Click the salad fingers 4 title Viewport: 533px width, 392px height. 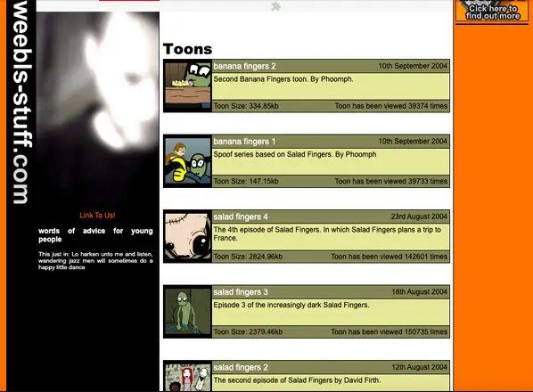point(241,216)
